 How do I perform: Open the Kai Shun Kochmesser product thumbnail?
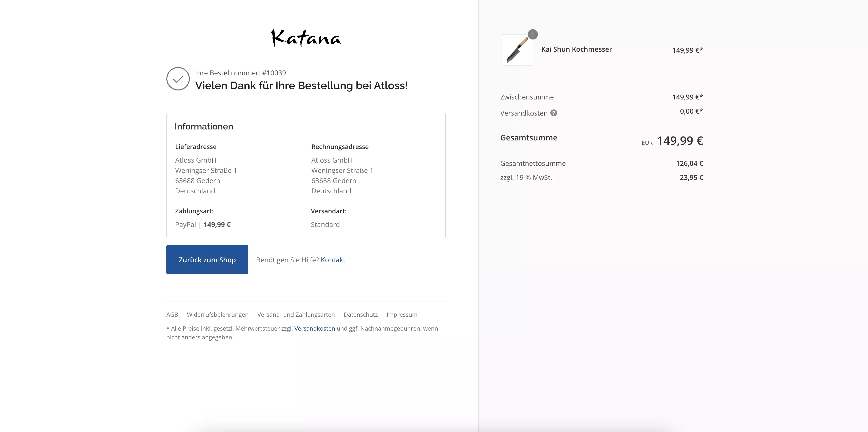pyautogui.click(x=517, y=50)
